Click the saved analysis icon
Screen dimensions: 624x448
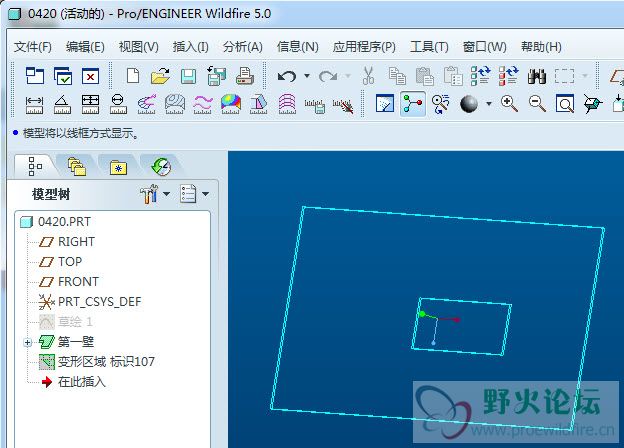point(315,106)
